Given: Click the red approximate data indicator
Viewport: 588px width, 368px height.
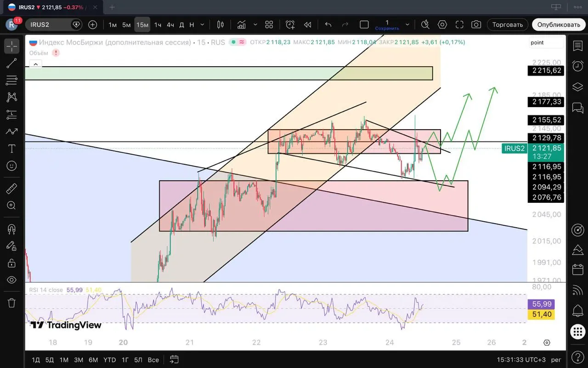Looking at the screenshot, I should click(242, 42).
